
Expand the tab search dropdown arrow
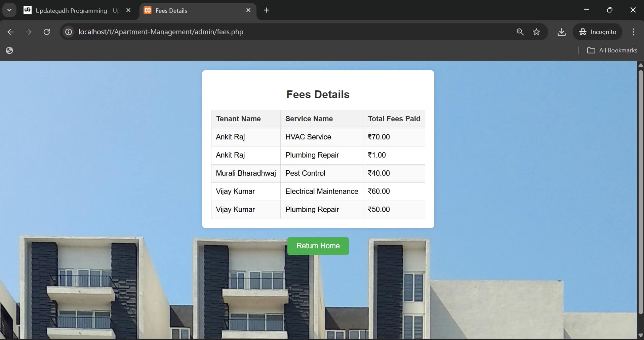9,10
